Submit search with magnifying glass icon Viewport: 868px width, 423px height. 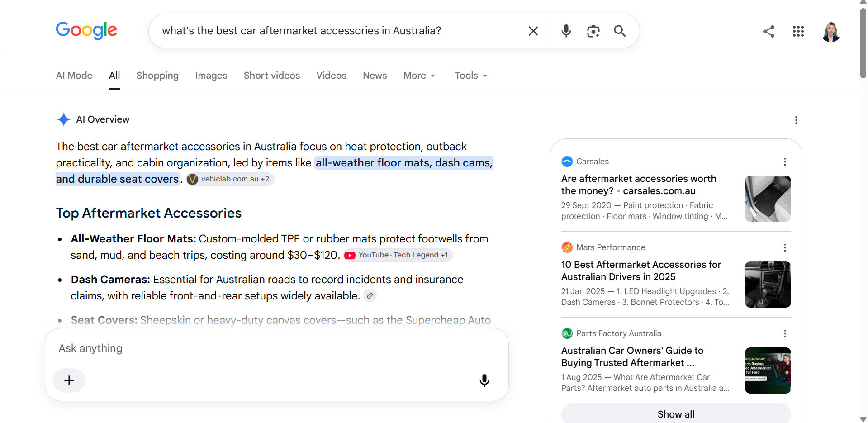coord(620,31)
